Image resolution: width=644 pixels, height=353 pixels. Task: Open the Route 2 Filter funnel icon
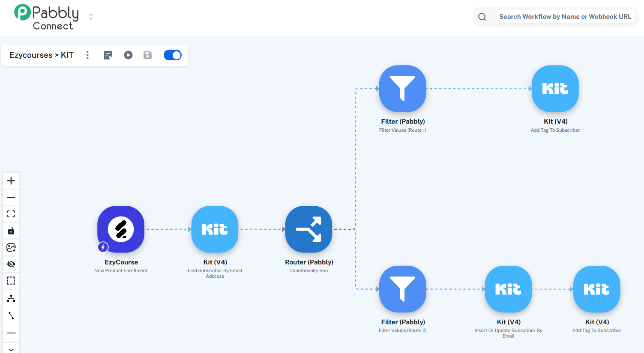[403, 289]
